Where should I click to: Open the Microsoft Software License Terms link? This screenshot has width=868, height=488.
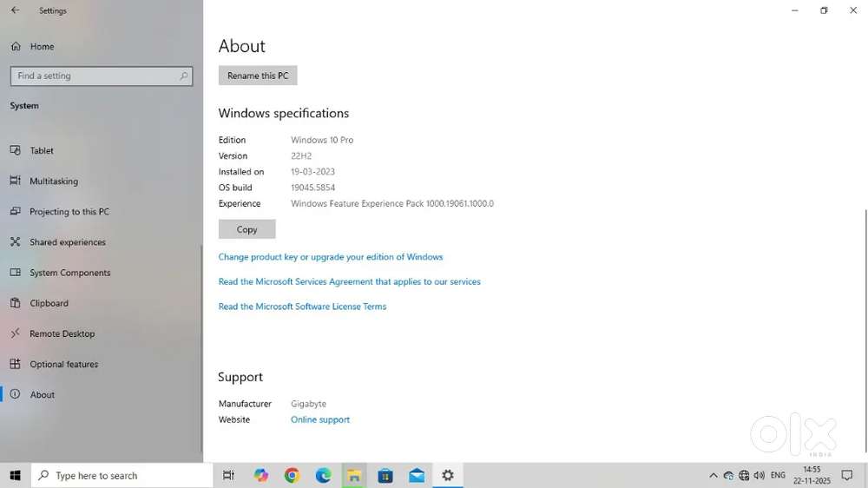click(302, 307)
